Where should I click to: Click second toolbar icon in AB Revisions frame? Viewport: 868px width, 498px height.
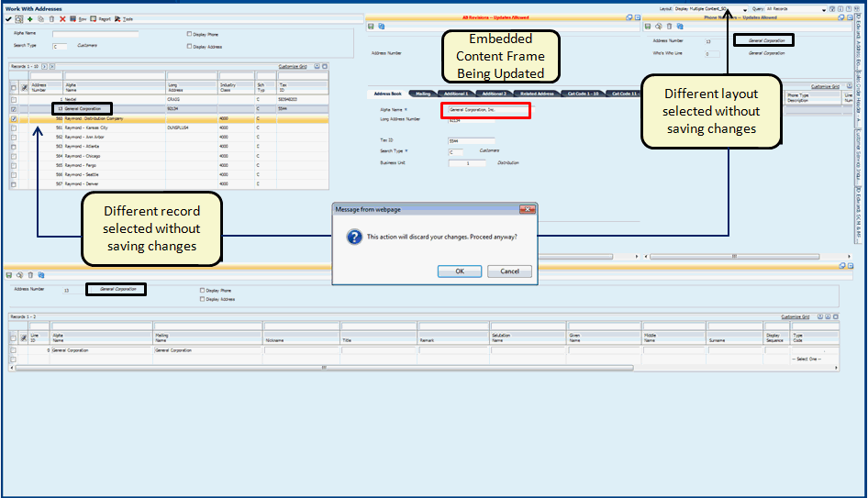pos(382,26)
